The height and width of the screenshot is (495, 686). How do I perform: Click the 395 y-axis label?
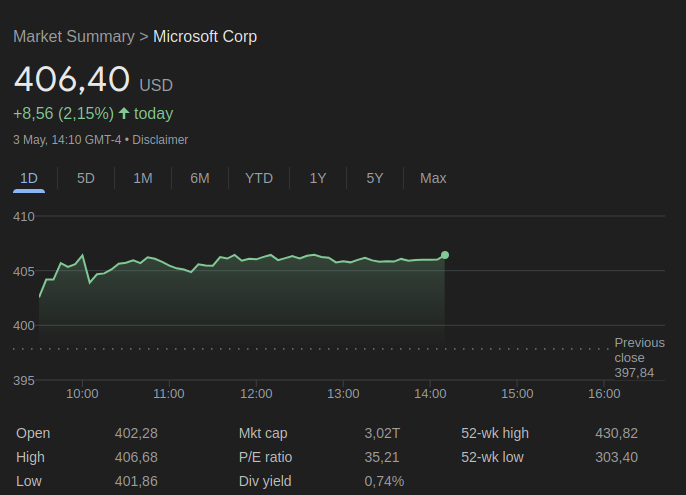click(24, 381)
